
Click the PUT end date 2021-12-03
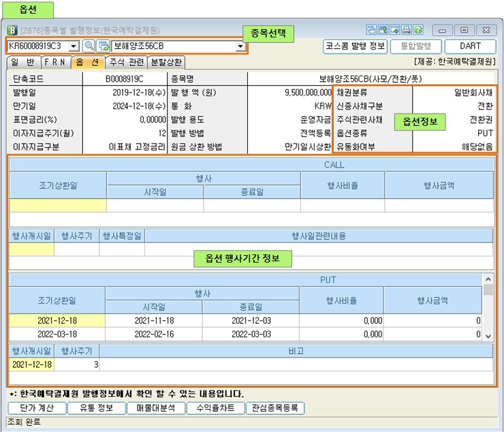251,320
